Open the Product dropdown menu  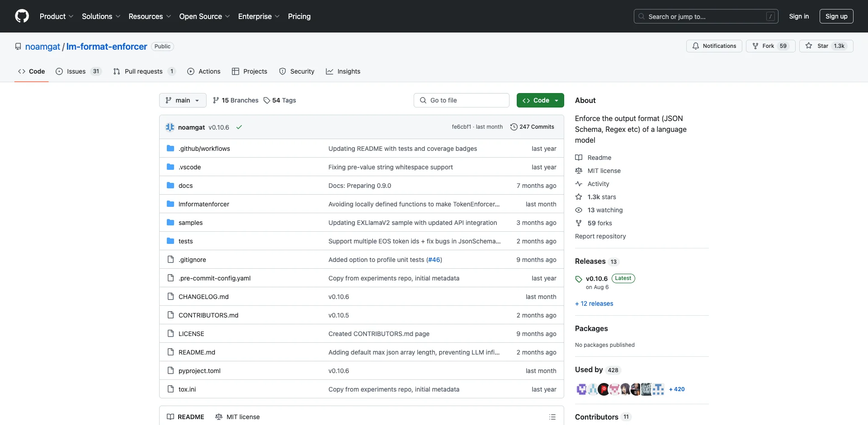(57, 16)
